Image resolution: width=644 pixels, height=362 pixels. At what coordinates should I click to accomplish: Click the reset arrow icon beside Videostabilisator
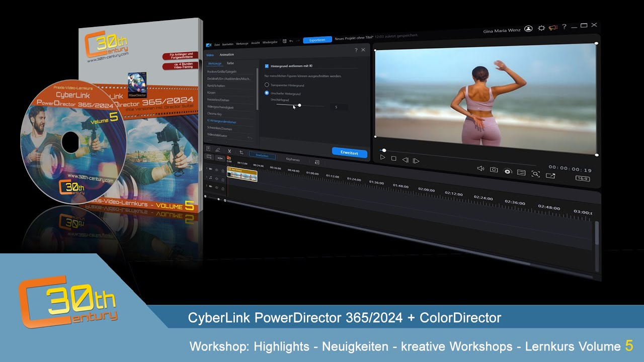(250, 137)
